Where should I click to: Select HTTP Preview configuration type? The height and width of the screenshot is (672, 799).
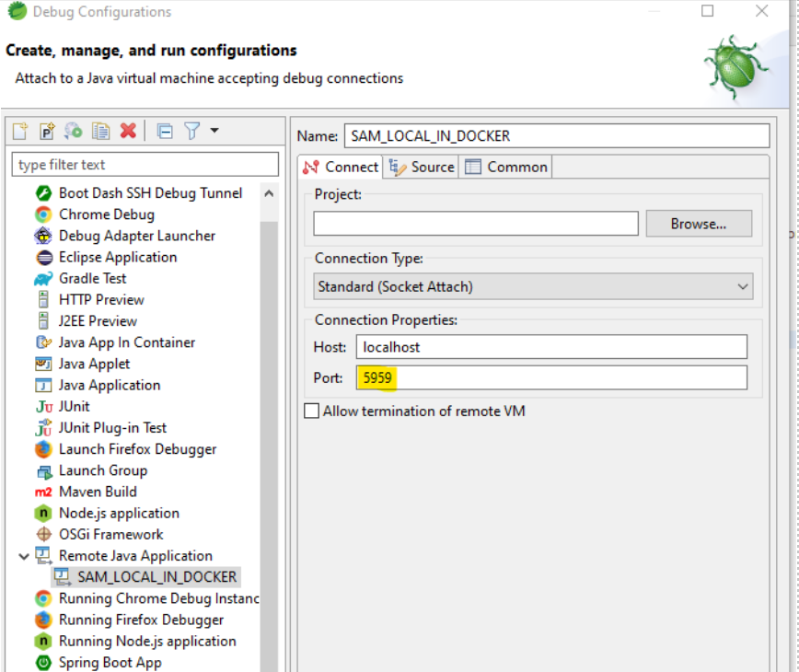101,299
